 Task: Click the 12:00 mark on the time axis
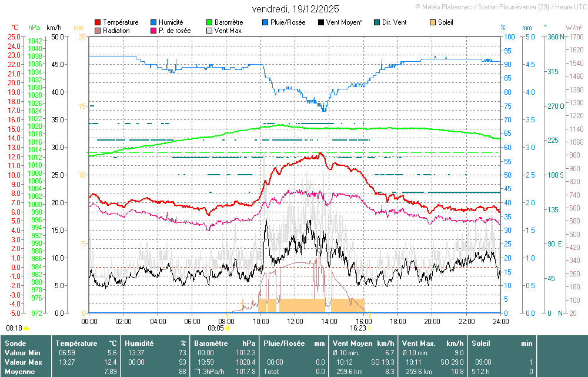point(295,321)
